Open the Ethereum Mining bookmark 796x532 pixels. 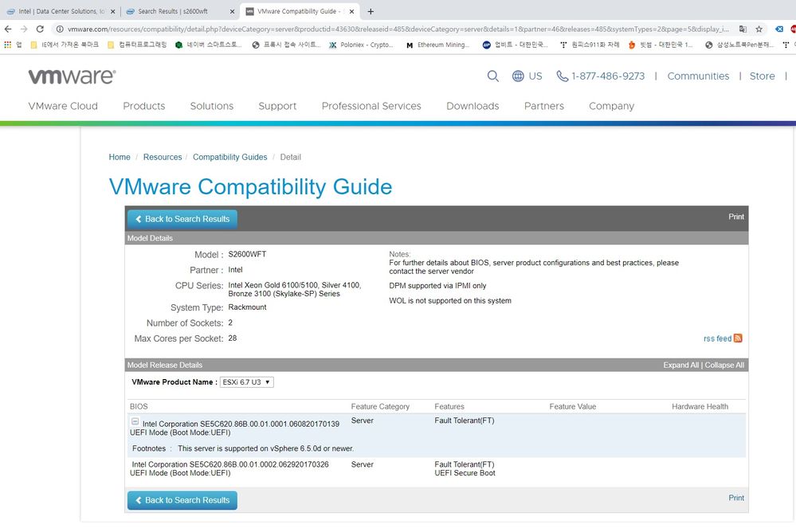[437, 45]
